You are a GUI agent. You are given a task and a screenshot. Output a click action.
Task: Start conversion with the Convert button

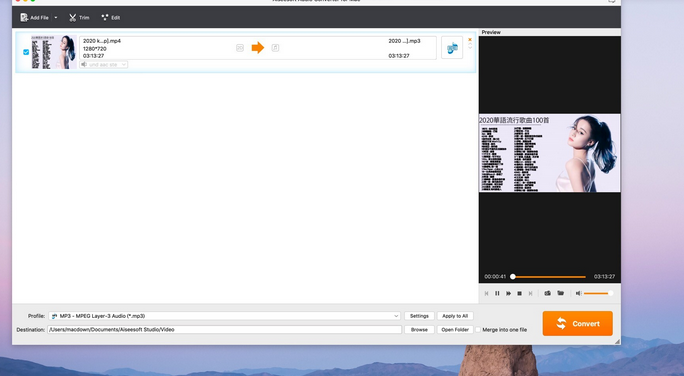[578, 323]
